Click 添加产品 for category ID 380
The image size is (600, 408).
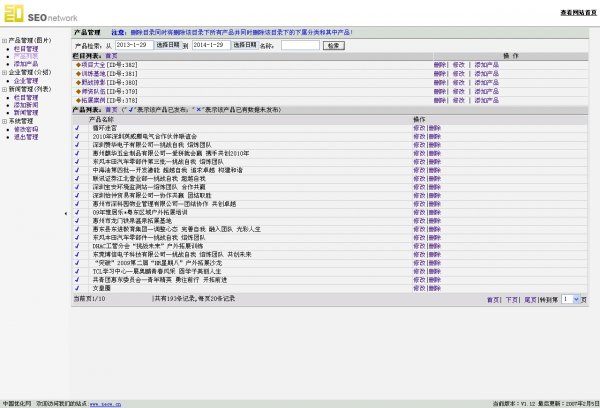coord(486,82)
